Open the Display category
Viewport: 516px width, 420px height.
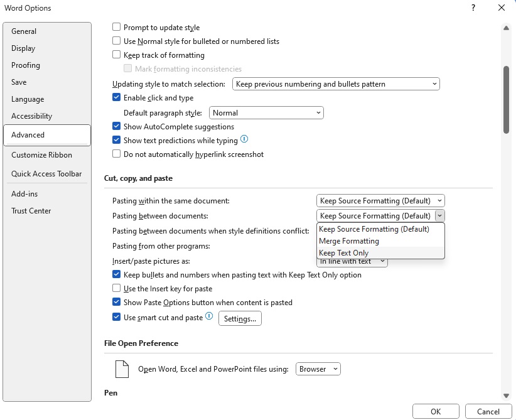[47, 48]
